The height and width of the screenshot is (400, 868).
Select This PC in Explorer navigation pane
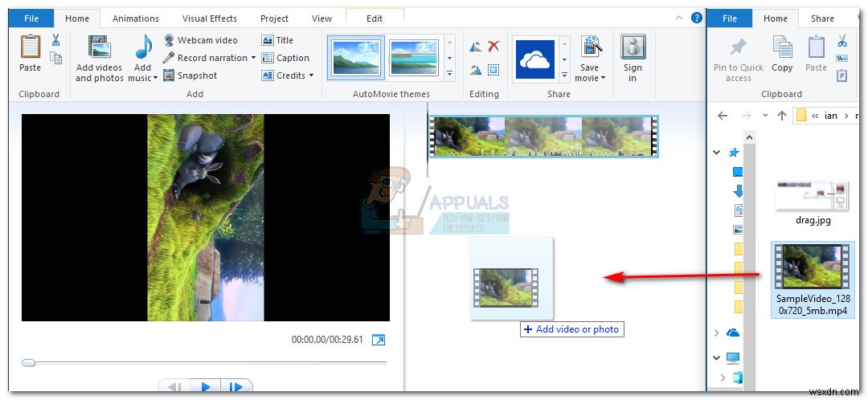(x=733, y=358)
